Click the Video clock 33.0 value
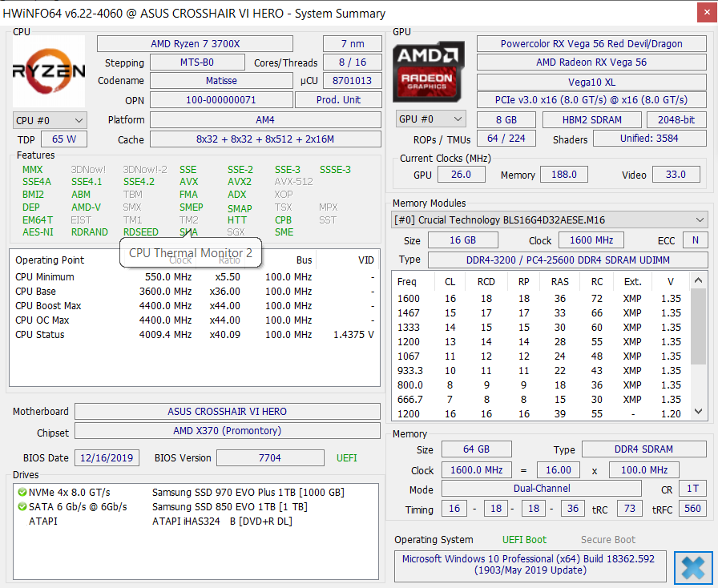 pos(676,175)
